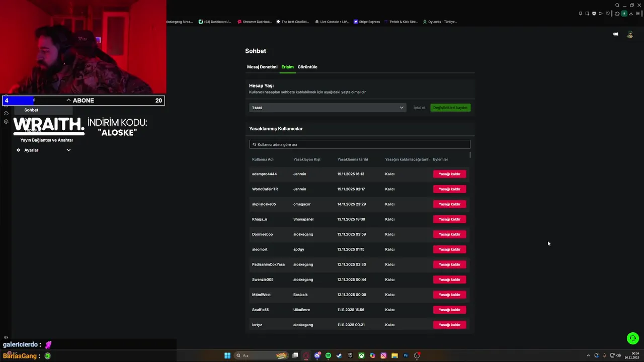Viewport: 644px width, 362px height.
Task: Remove ban for Swenzie005
Action: pyautogui.click(x=449, y=280)
